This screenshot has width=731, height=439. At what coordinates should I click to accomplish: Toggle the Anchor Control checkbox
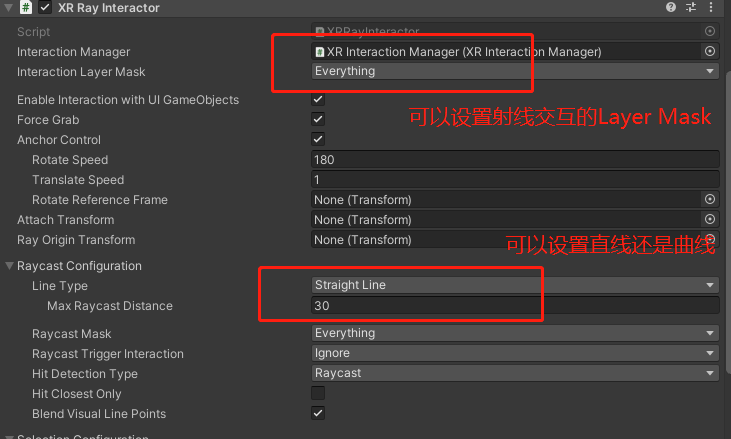(x=318, y=139)
